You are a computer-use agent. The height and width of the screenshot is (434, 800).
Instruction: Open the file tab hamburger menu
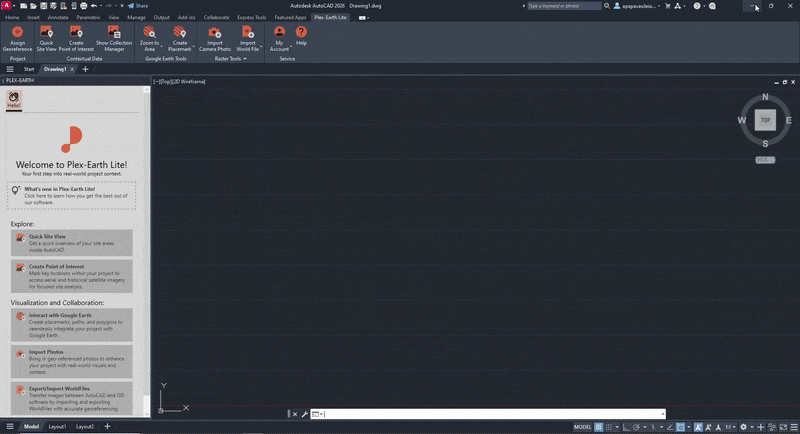(10, 69)
